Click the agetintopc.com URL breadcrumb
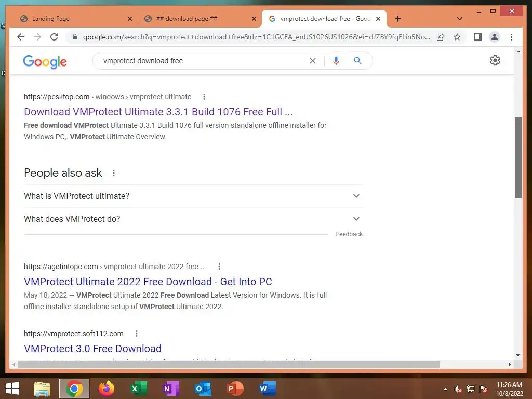This screenshot has height=399, width=532. click(115, 267)
